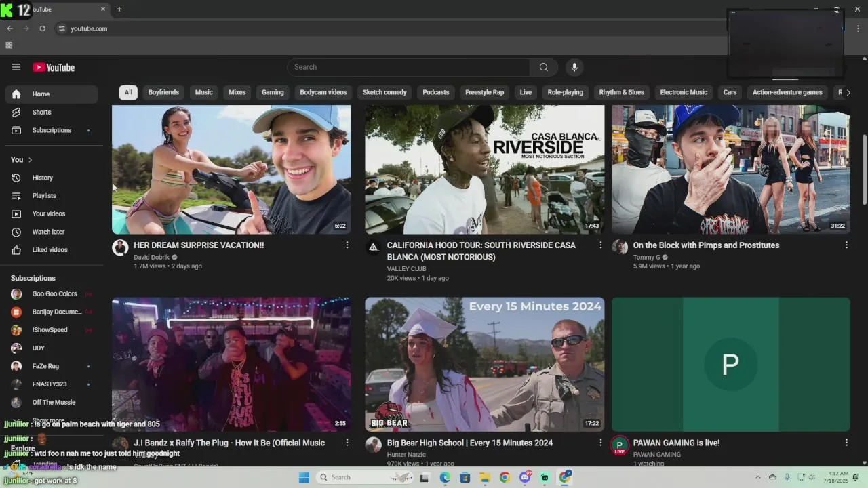Play the David Dobrik jet ski thumbnail
Image resolution: width=868 pixels, height=488 pixels.
tap(231, 169)
